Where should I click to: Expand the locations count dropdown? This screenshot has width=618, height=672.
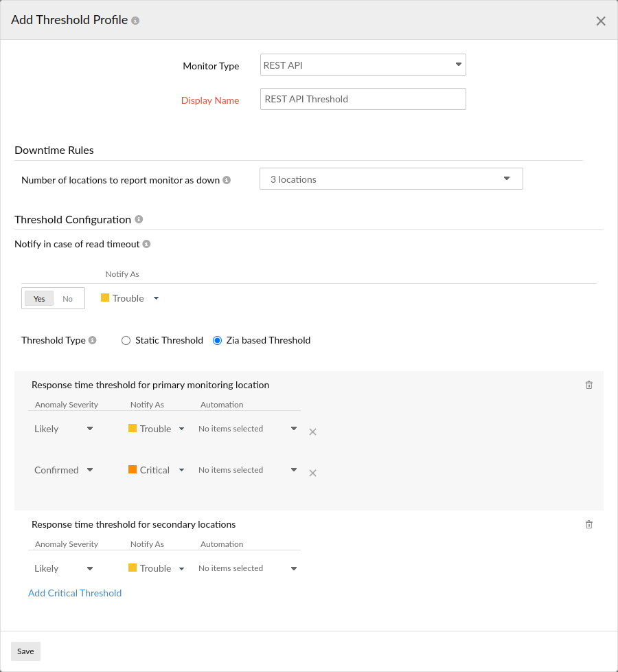coord(507,178)
